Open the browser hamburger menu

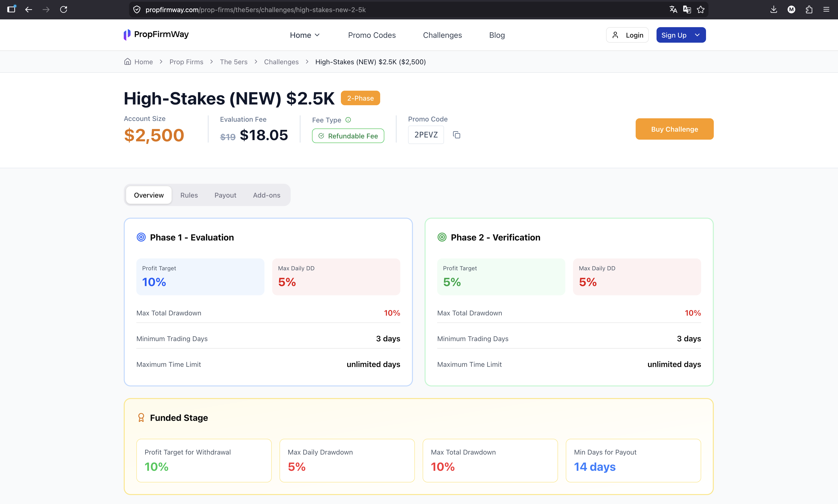point(826,9)
